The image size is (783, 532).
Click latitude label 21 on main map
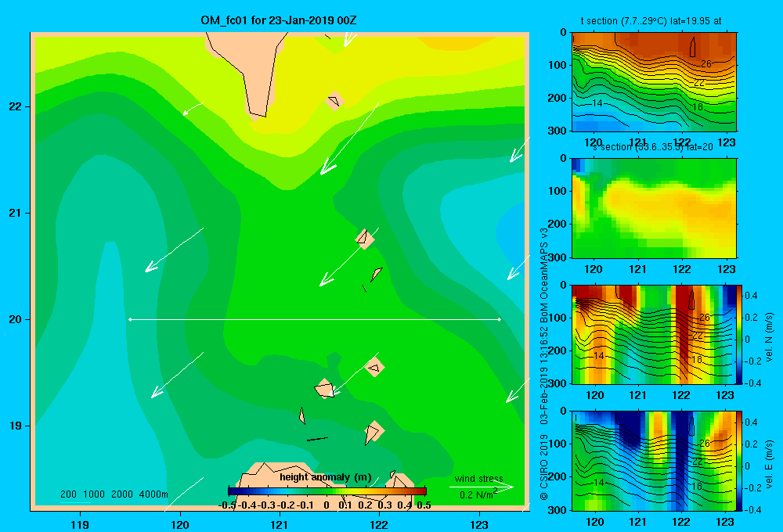16,213
